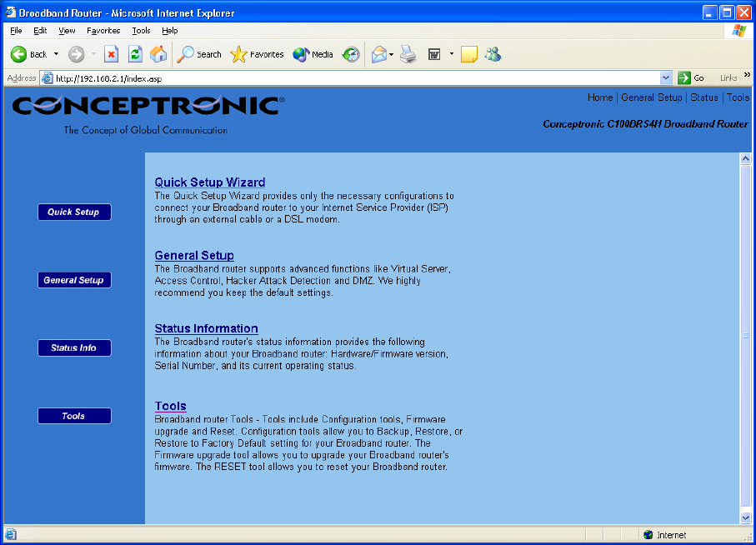Follow the Status Information heading link
756x545 pixels.
pos(206,328)
